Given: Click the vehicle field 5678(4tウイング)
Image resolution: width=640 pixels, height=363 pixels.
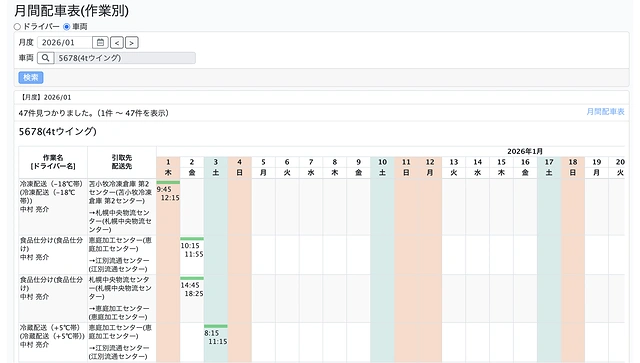Looking at the screenshot, I should coord(125,58).
